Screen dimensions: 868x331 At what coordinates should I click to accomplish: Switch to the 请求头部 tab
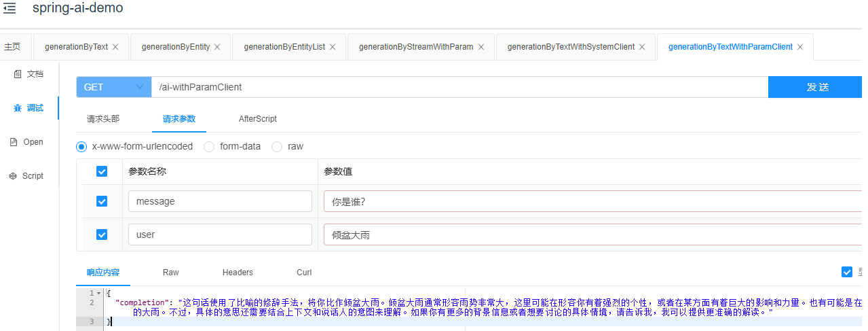click(103, 118)
